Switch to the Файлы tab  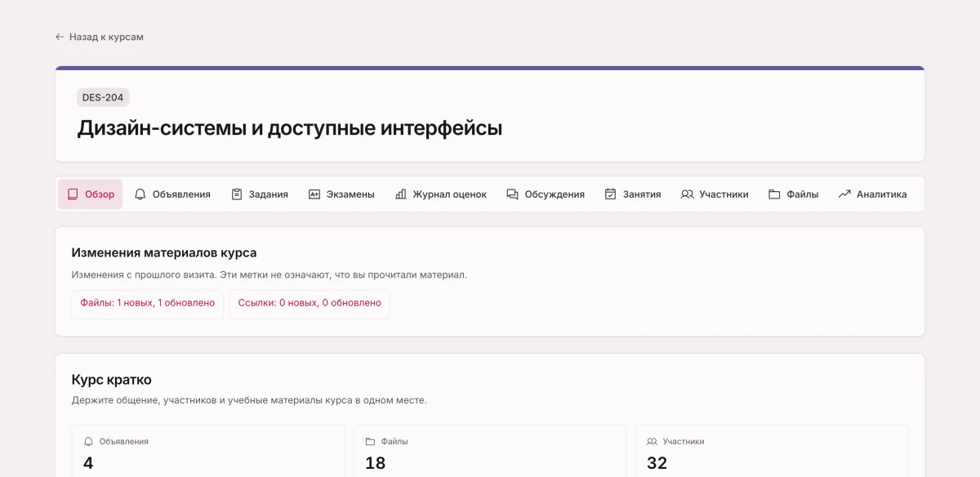point(794,194)
